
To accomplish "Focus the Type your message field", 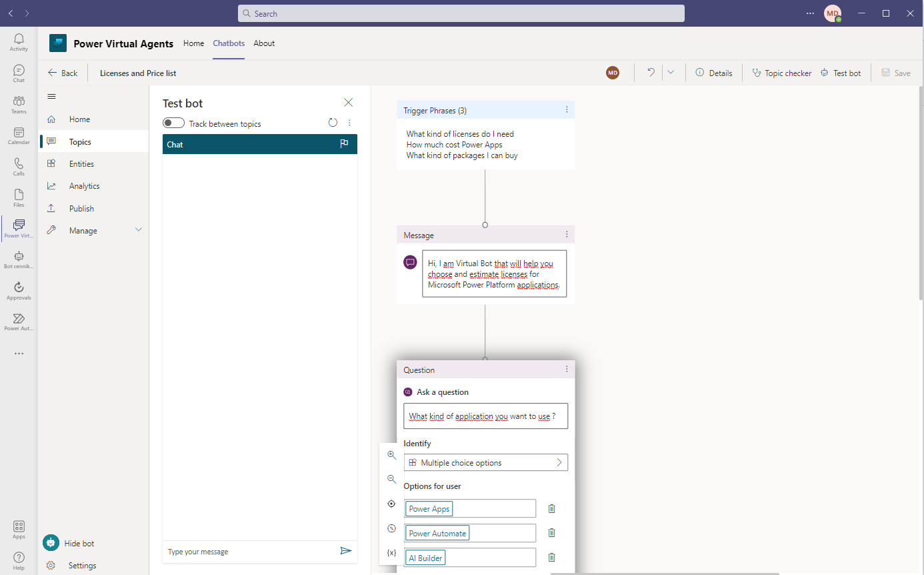I will tap(251, 552).
